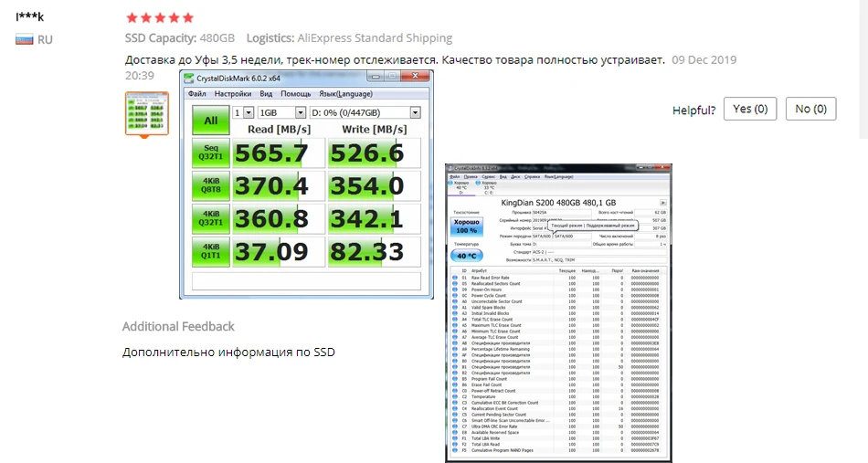The height and width of the screenshot is (463, 868).
Task: Click the five-star rating of the review
Action: (x=160, y=17)
